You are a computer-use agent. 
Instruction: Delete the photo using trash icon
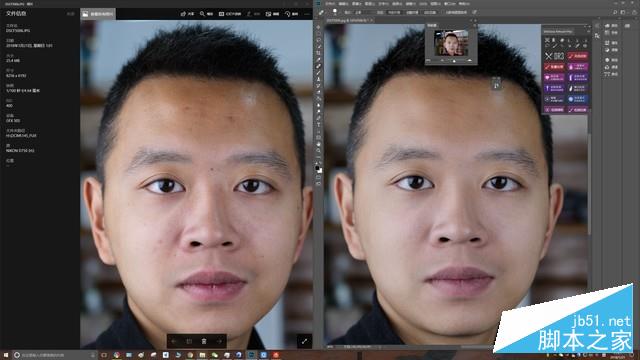tap(204, 341)
